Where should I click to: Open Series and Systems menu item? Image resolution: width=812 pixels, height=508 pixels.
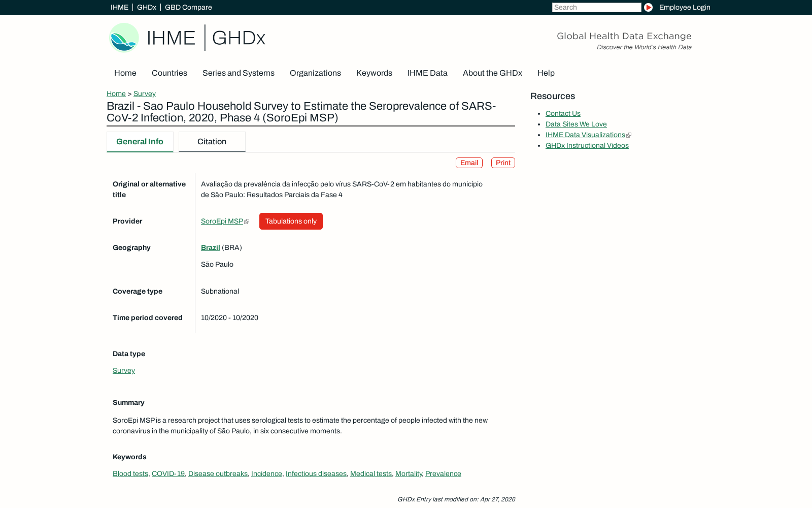[x=239, y=73]
